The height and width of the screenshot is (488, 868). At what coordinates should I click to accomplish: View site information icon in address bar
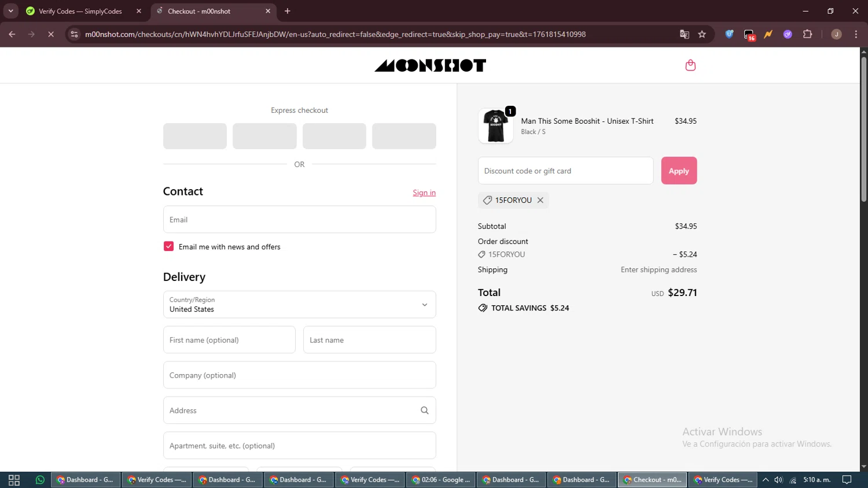coord(74,34)
